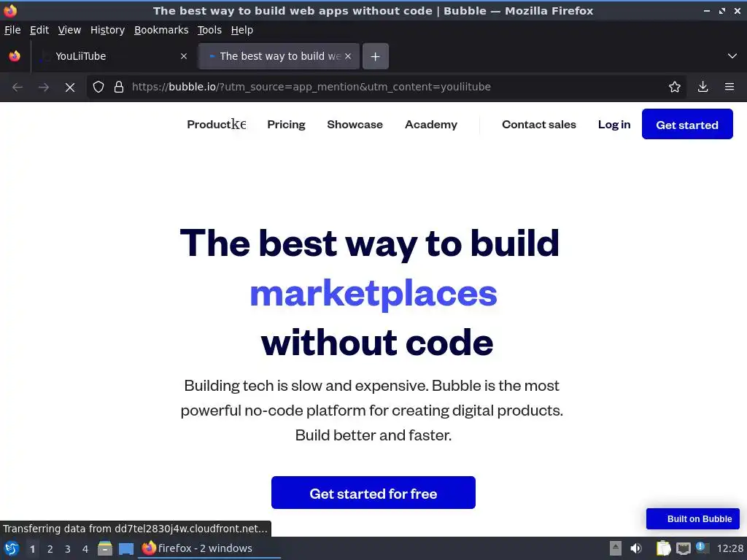This screenshot has height=560, width=747.
Task: Click the Get started button in header
Action: 687,124
